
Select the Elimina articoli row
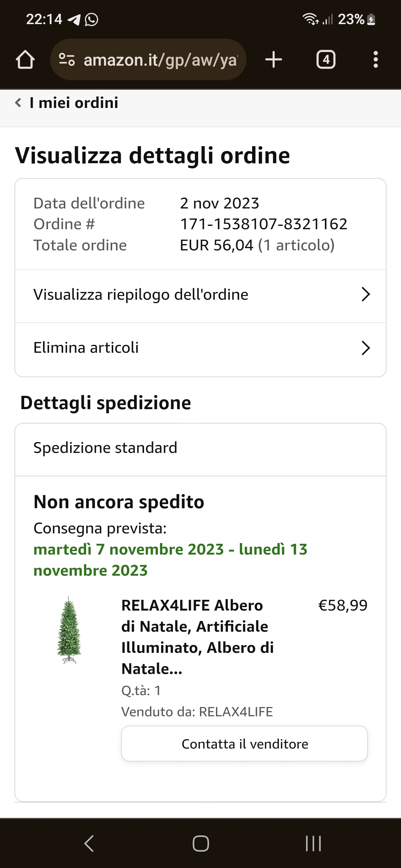86,348
